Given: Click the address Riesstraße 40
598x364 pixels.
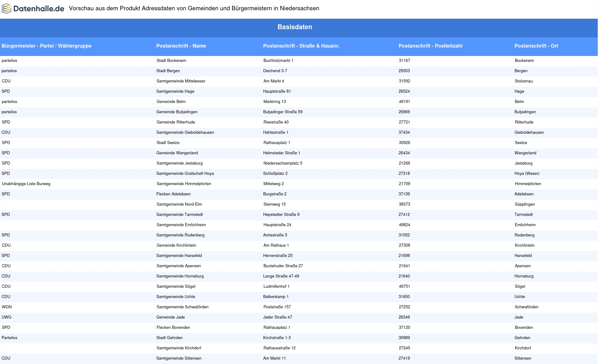Looking at the screenshot, I should [x=276, y=122].
